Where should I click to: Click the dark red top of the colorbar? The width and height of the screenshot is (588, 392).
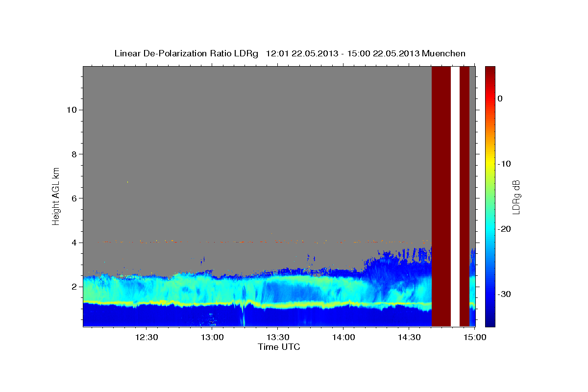click(490, 71)
